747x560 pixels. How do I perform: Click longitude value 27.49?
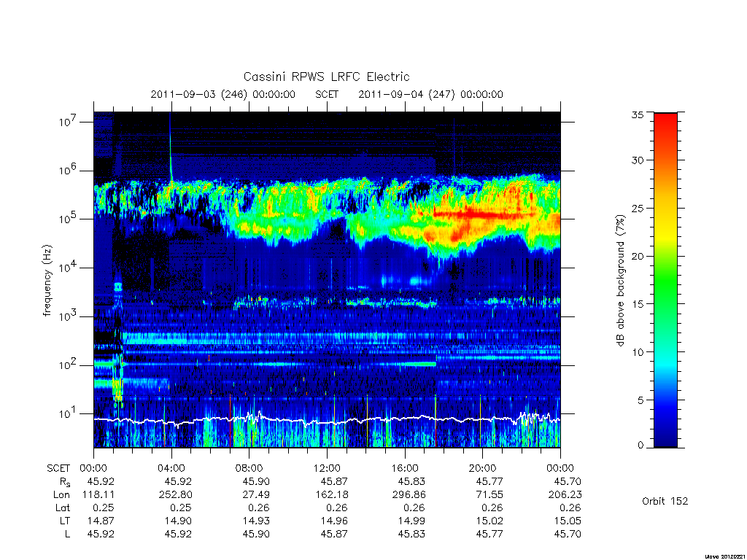click(256, 495)
